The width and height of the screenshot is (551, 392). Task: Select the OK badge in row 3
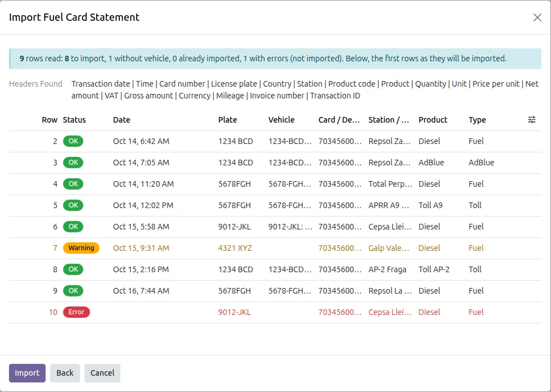73,163
